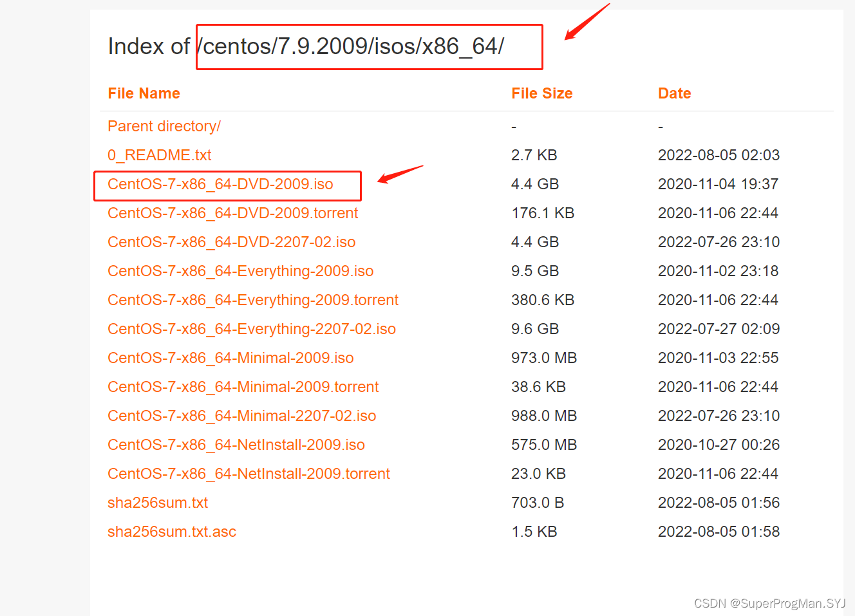Open the Parent directory/ link
Image resolution: width=855 pixels, height=616 pixels.
coord(164,126)
